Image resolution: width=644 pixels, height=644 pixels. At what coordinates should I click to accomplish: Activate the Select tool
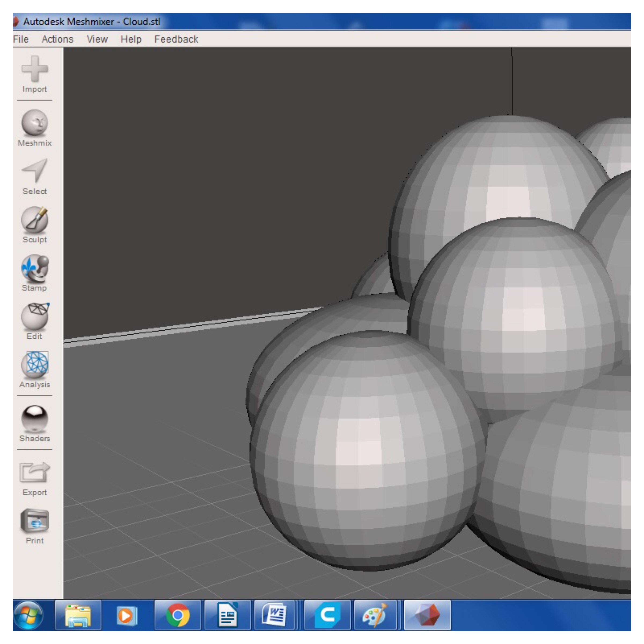pos(35,171)
